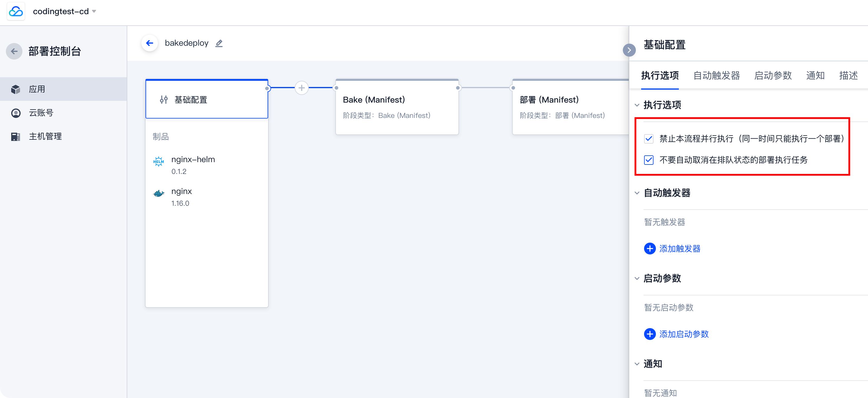Click the plus icon to add stage
The image size is (868, 398).
click(x=302, y=88)
